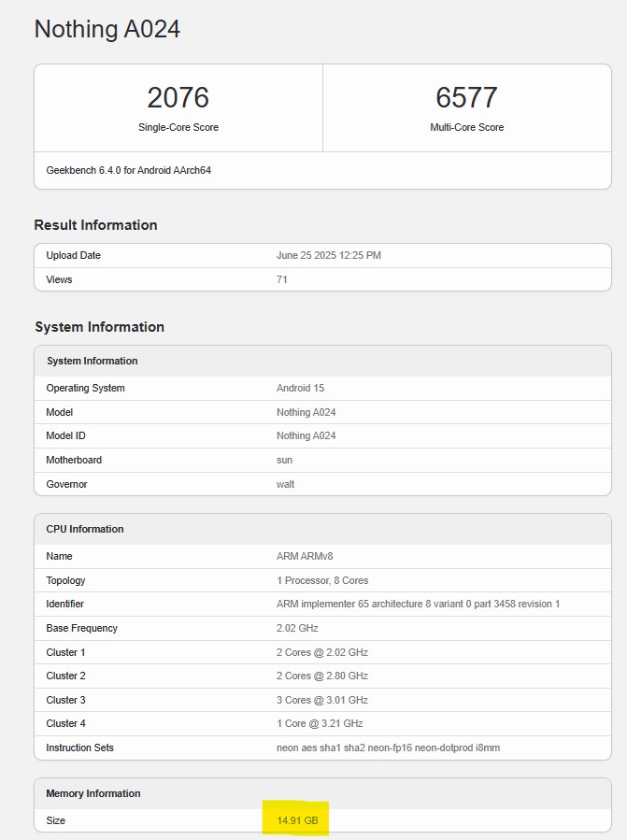Click the Operating System label
Viewport: 627px width, 840px height.
coord(85,388)
